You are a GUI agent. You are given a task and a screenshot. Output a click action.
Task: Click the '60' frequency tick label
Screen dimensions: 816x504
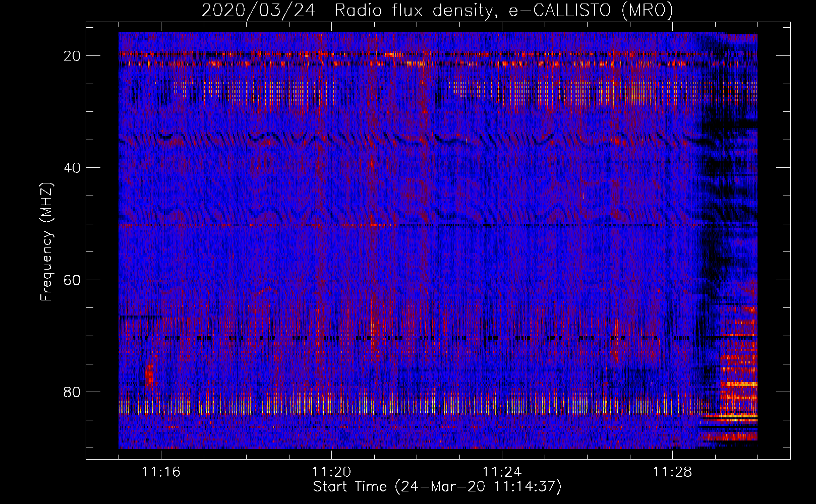coord(73,280)
